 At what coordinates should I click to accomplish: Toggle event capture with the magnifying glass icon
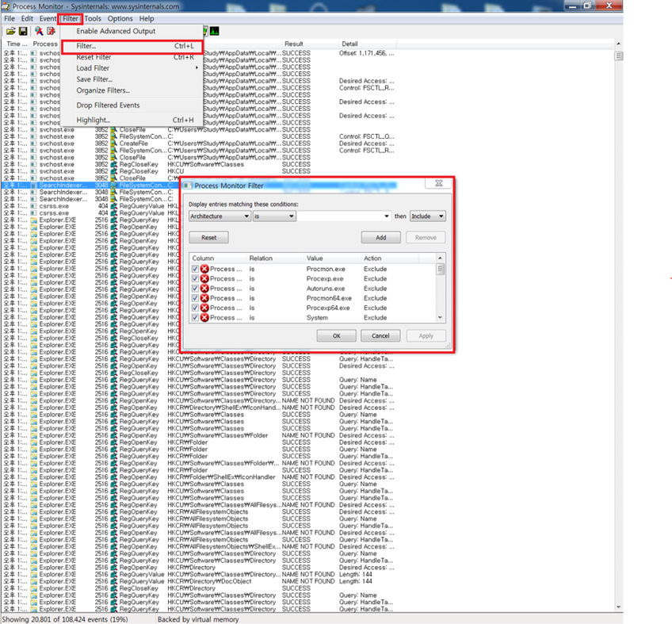click(38, 30)
